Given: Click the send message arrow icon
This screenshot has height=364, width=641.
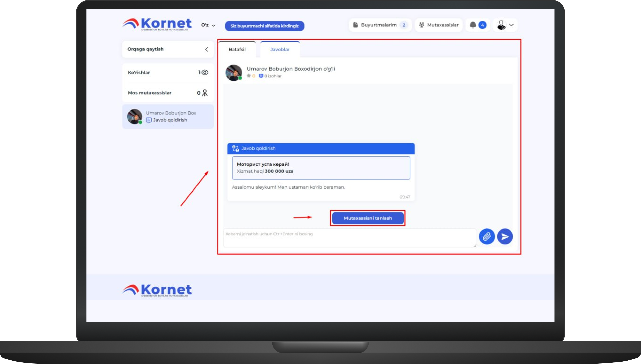Looking at the screenshot, I should pos(505,236).
